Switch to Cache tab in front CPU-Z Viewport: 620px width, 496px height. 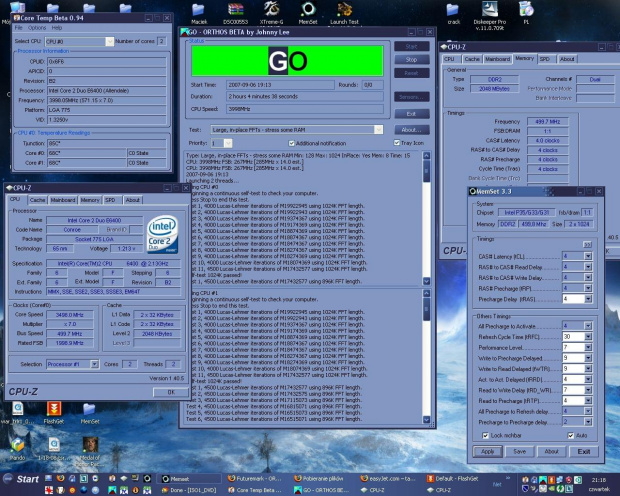tap(38, 200)
